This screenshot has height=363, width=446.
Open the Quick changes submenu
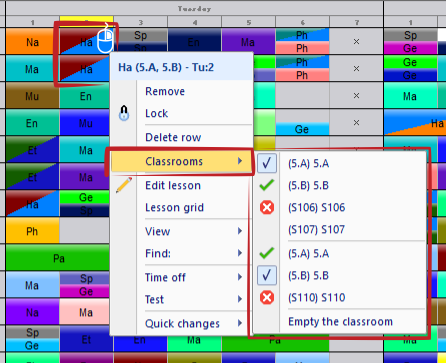pyautogui.click(x=182, y=323)
